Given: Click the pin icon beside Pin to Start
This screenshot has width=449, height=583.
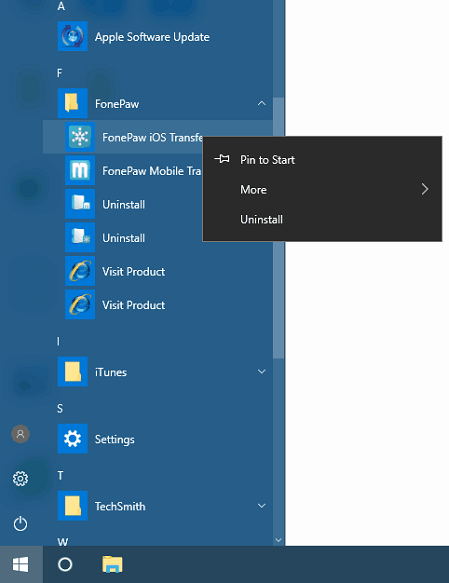Looking at the screenshot, I should point(222,159).
